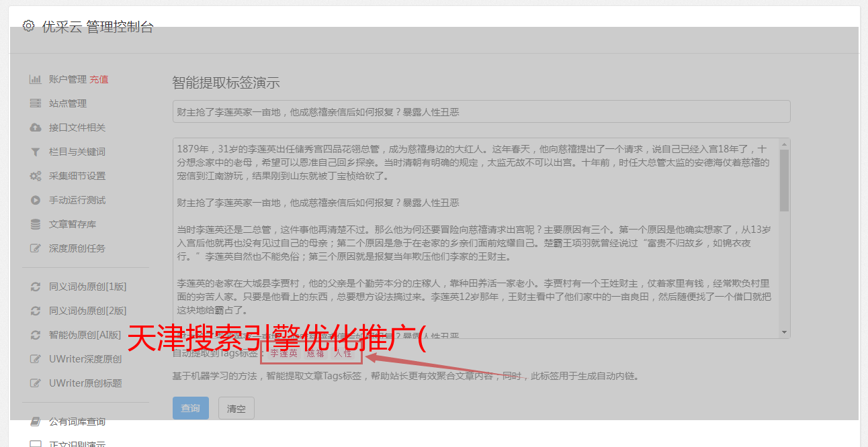The height and width of the screenshot is (447, 868).
Task: Click the refresh icon for 智能伪原创[AI版]
Action: 36,335
